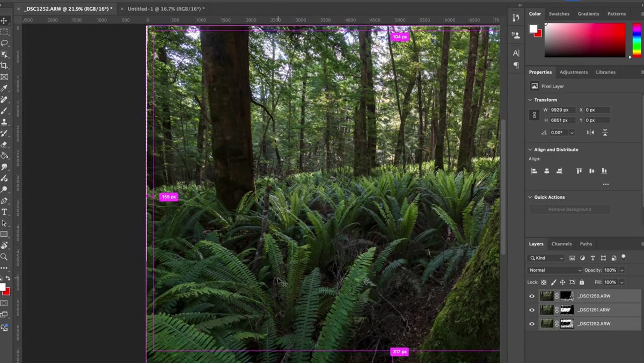Collapse the Align and Distribute section
The image size is (644, 363).
530,150
